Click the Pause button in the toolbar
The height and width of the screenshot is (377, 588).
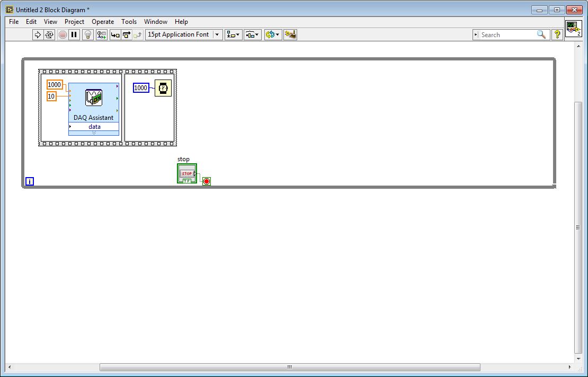click(x=74, y=35)
